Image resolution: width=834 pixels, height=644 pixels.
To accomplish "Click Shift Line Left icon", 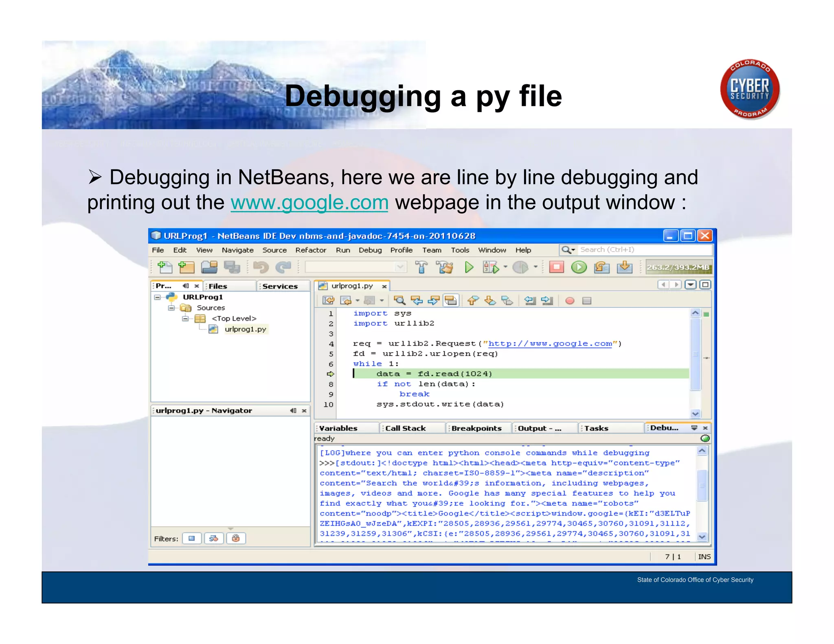I will [x=530, y=300].
